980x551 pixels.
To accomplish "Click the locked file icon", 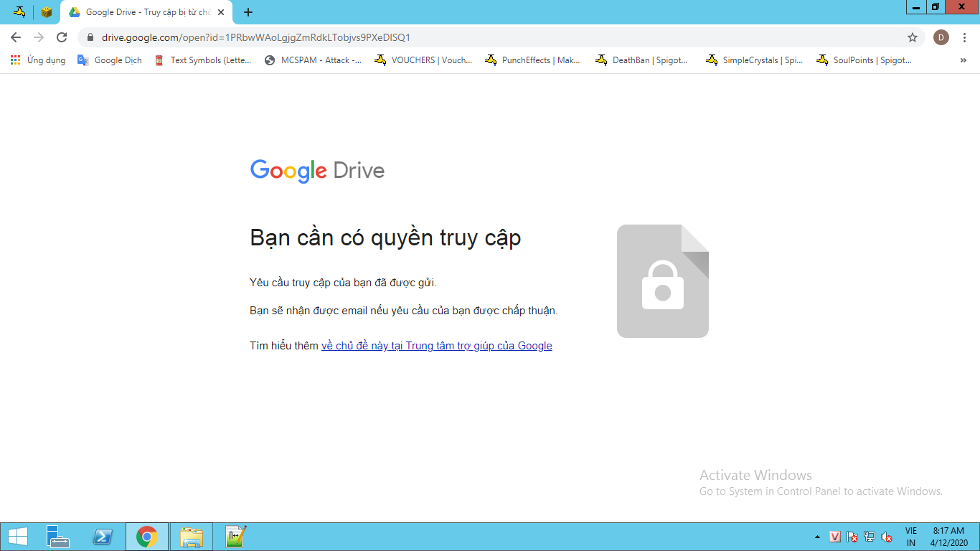I will [x=663, y=281].
